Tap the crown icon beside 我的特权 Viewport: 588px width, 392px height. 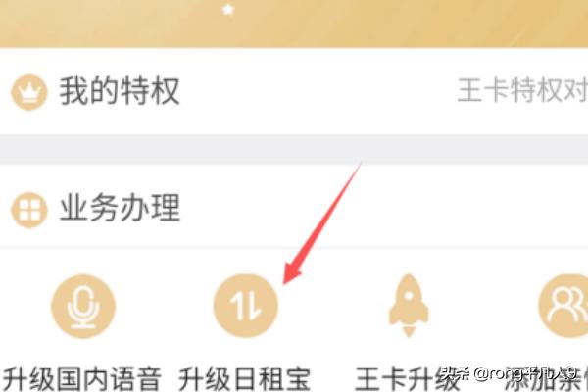29,92
